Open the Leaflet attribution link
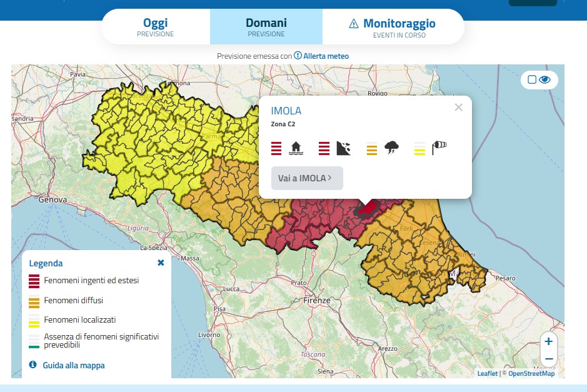The image size is (587, 392). tap(488, 373)
